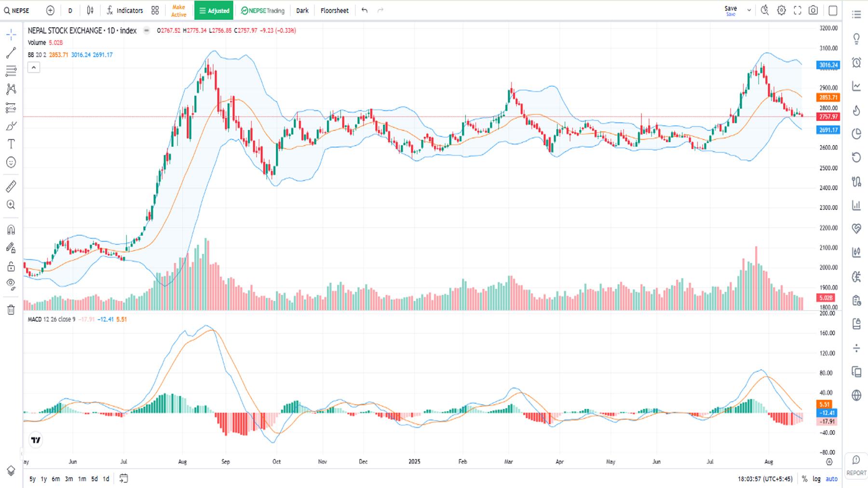Select the Text annotation tool
This screenshot has height=488, width=868.
click(11, 144)
